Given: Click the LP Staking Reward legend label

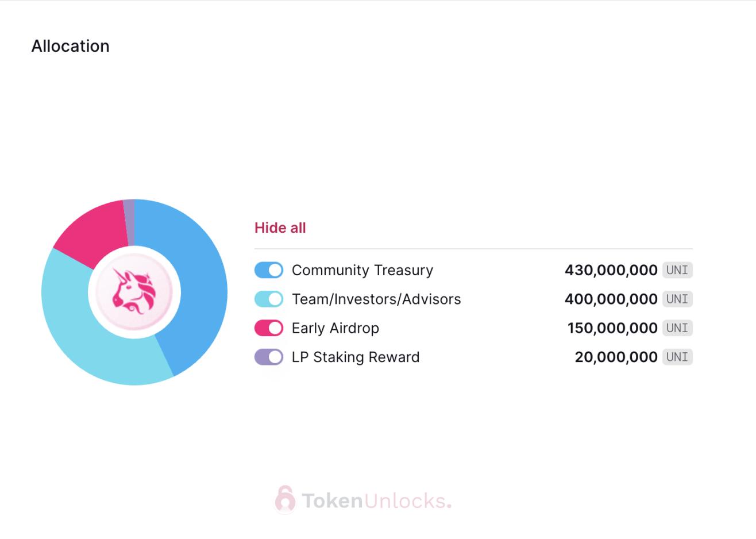Looking at the screenshot, I should coord(356,357).
